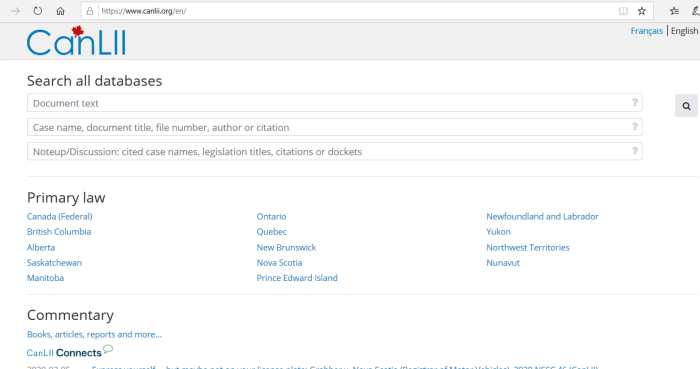This screenshot has width=700, height=369.
Task: Click the browser forward arrow
Action: pyautogui.click(x=15, y=11)
